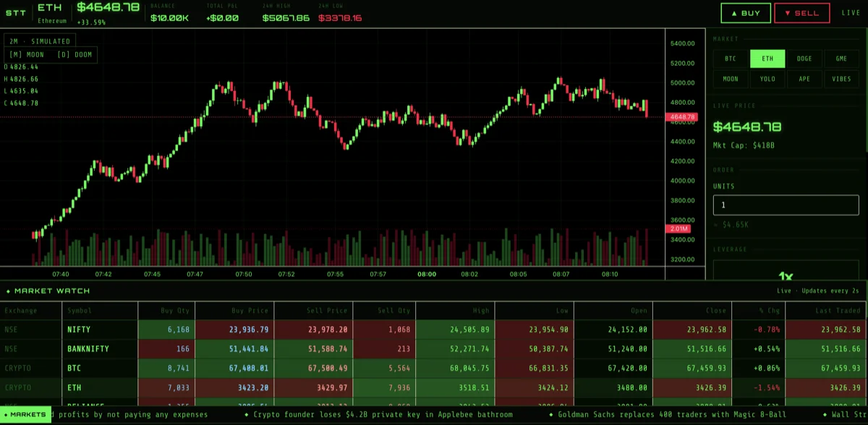Click the Symbol column header

coord(100,311)
